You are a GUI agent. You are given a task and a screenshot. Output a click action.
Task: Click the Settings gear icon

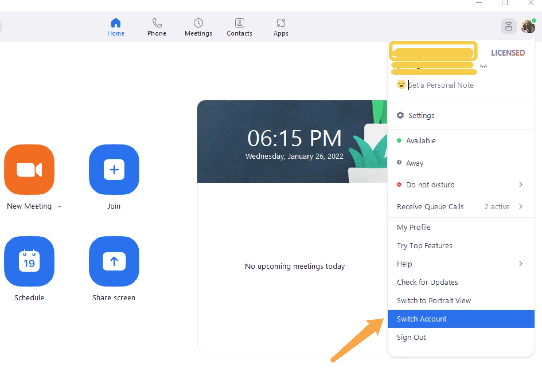pos(400,115)
